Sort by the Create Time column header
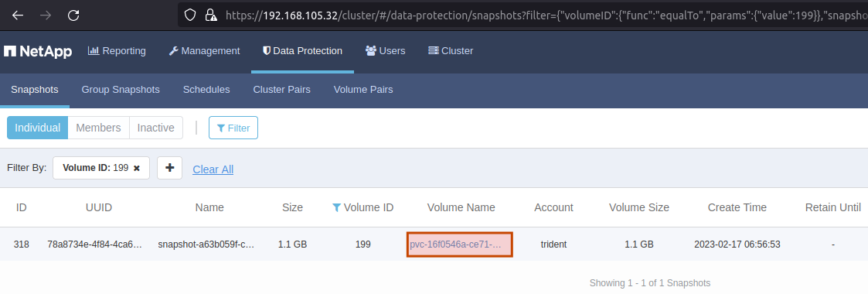This screenshot has height=294, width=868. pos(737,207)
